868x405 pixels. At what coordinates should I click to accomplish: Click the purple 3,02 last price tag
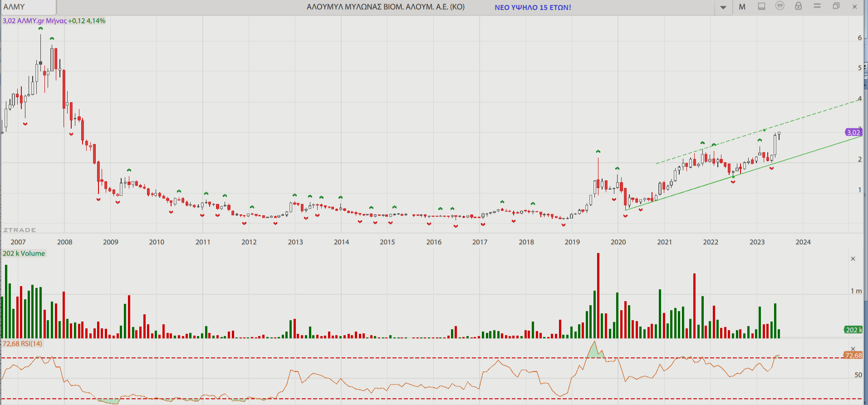(853, 133)
